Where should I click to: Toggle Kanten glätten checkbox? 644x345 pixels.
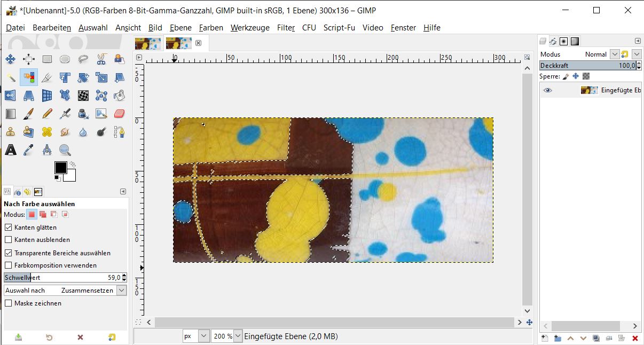pyautogui.click(x=8, y=227)
